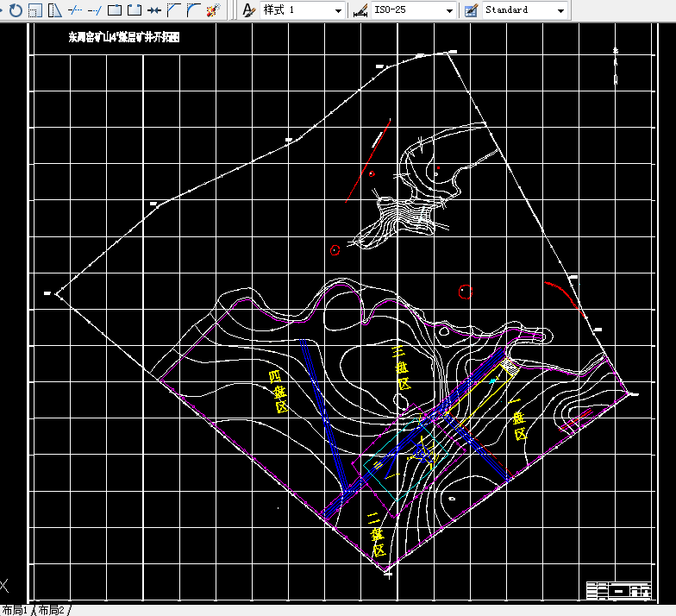Select the Chamfer tool

point(173,10)
